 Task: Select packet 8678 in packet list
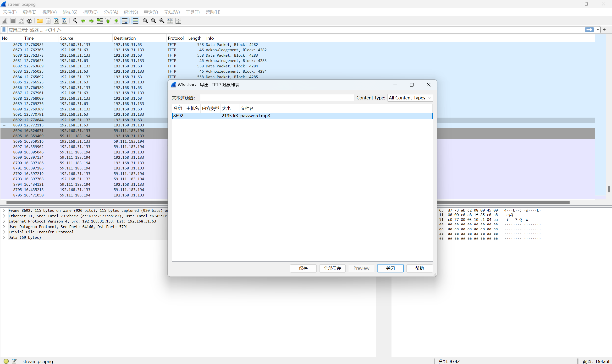coord(298,45)
